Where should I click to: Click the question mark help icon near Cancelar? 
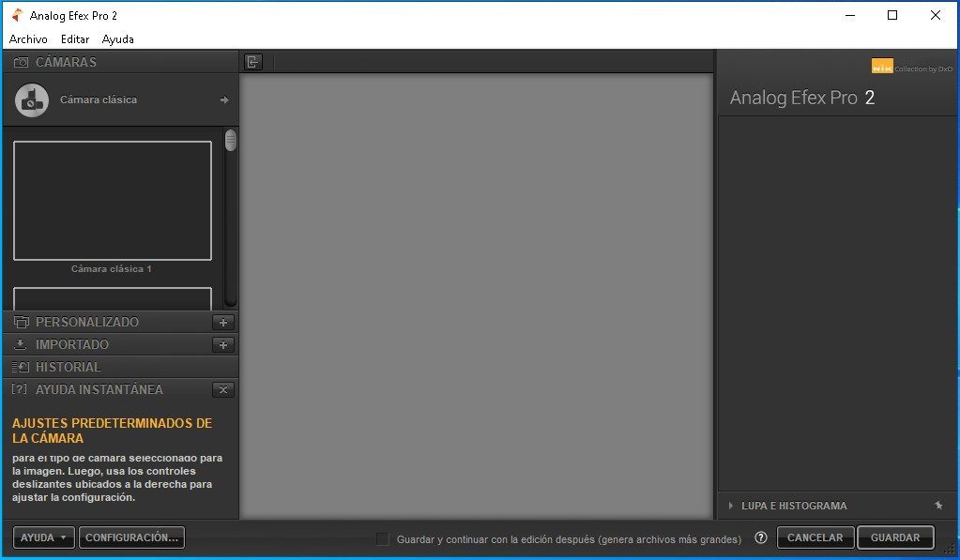tap(761, 537)
